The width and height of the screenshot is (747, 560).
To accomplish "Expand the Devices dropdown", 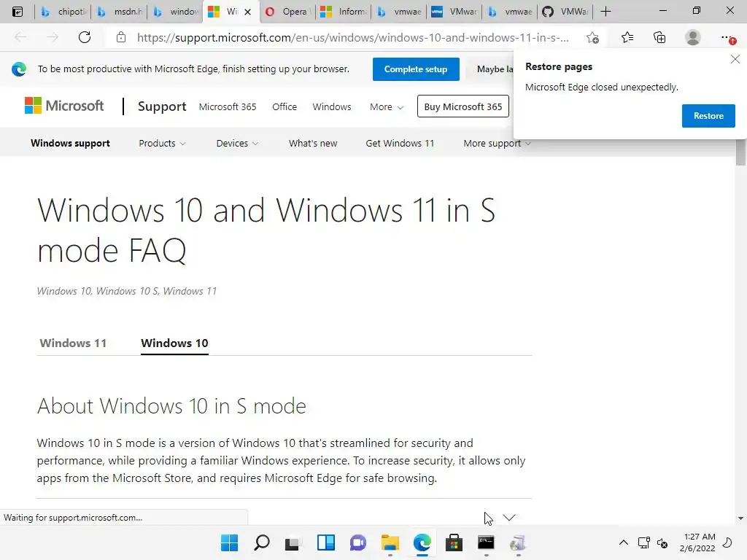I will pos(237,144).
